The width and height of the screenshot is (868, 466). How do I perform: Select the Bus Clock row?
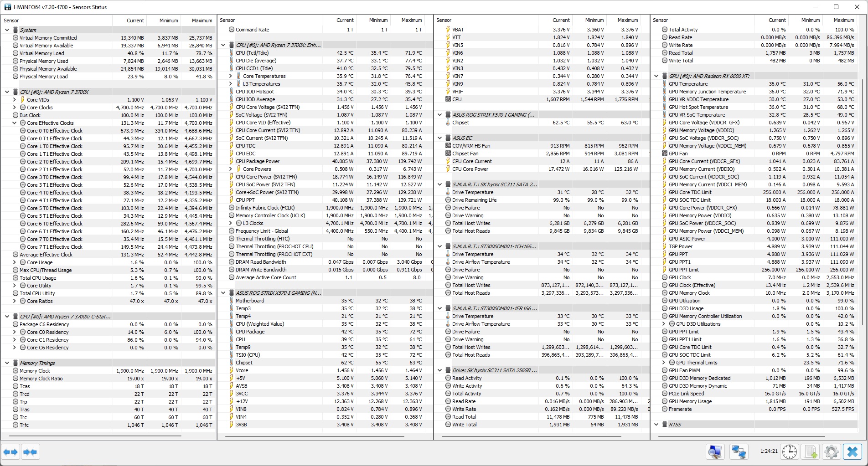click(x=108, y=115)
